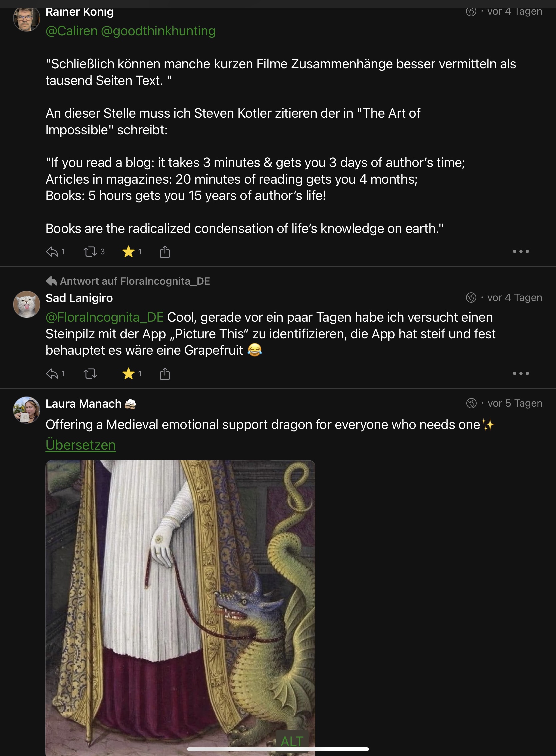
Task: Open more options for Sad Lanigiro's post
Action: tap(520, 373)
